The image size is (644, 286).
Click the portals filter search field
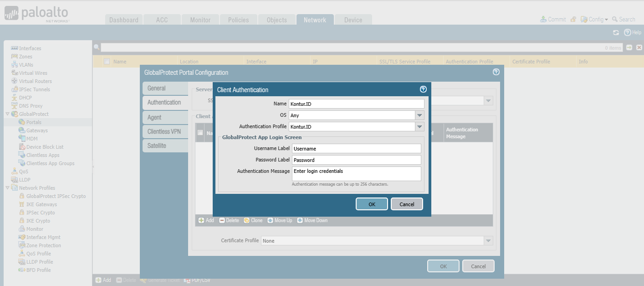click(362, 47)
